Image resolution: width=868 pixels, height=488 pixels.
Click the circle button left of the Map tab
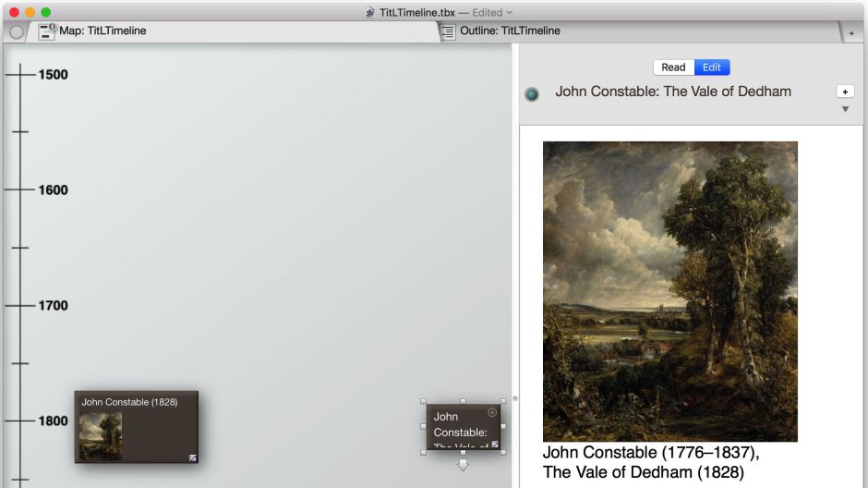pos(16,31)
